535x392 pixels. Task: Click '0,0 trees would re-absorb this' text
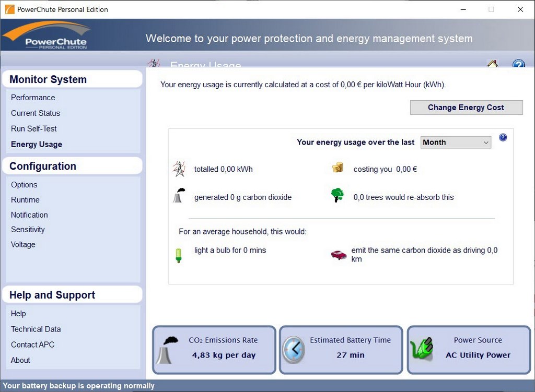[x=404, y=197]
